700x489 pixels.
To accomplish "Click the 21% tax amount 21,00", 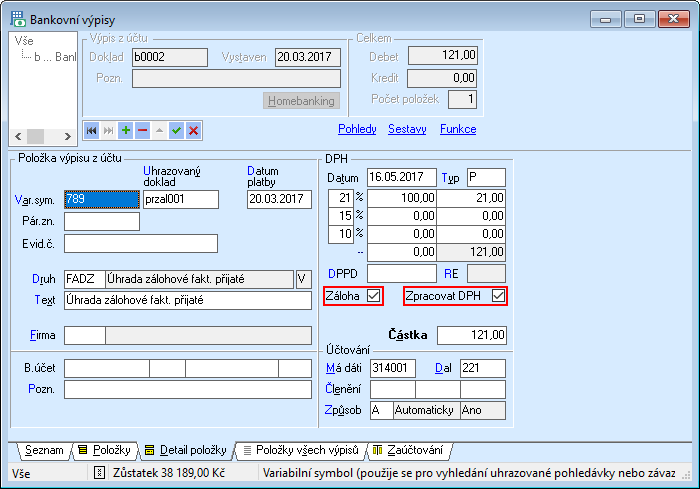I will point(471,198).
